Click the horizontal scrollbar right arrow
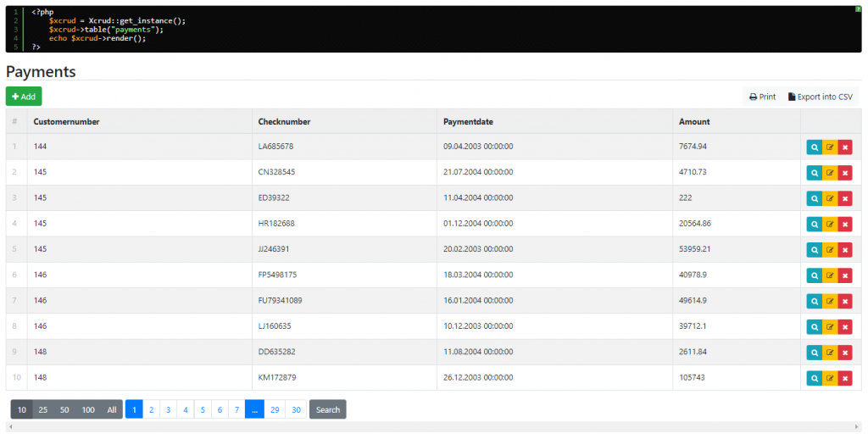The width and height of the screenshot is (868, 439). pyautogui.click(x=857, y=427)
